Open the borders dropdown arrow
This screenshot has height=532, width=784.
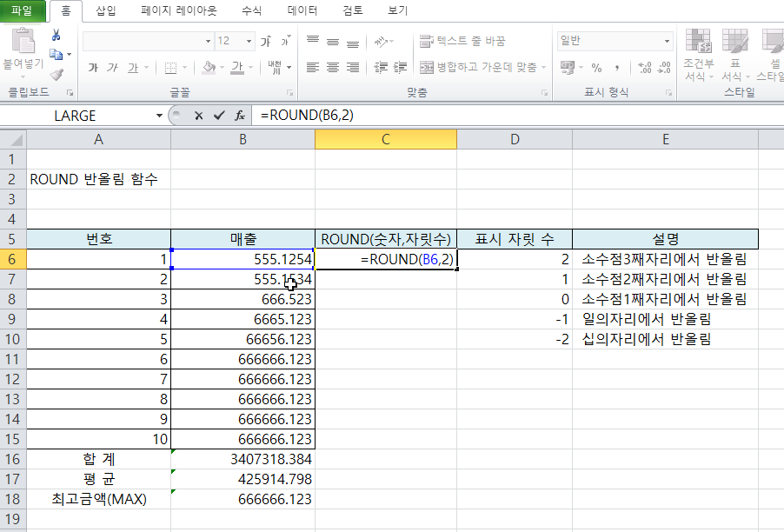pyautogui.click(x=184, y=68)
